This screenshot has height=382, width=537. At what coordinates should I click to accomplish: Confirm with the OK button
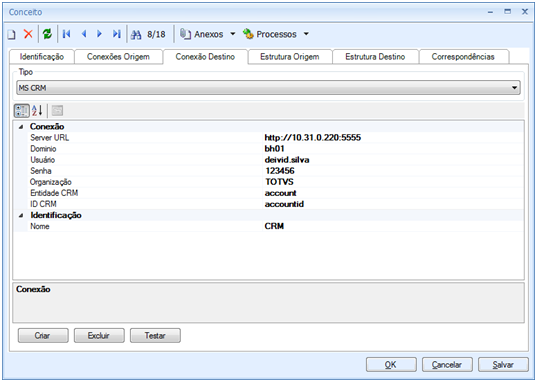391,365
